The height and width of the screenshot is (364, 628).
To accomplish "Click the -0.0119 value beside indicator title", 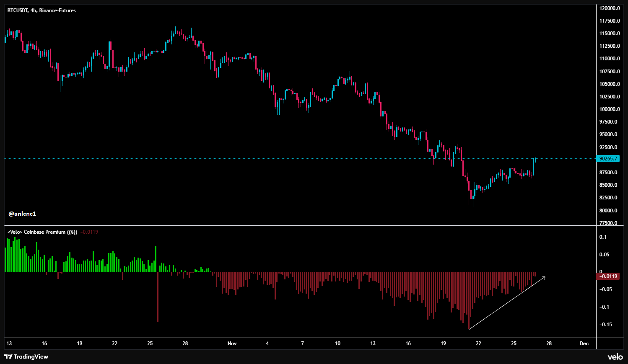I will point(89,232).
